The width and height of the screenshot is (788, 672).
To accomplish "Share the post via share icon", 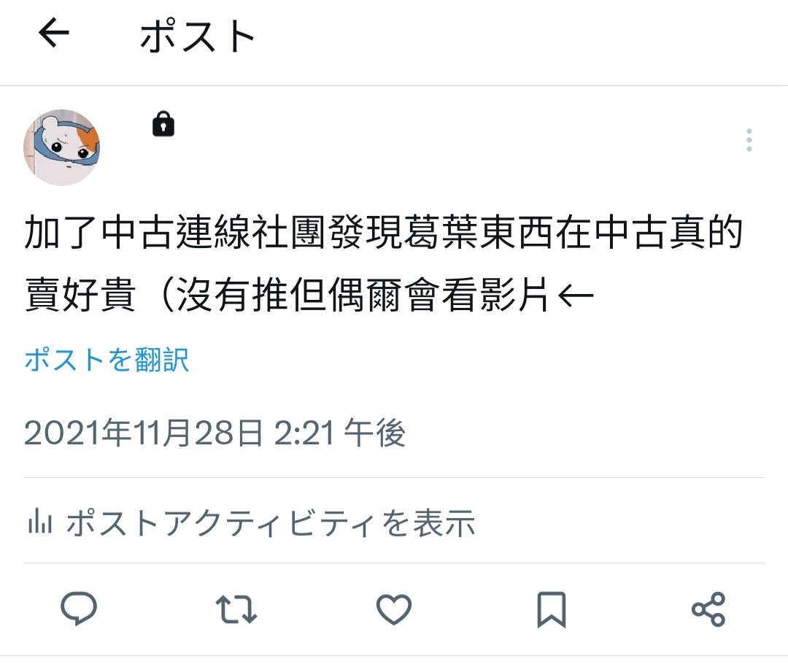I will pyautogui.click(x=708, y=609).
